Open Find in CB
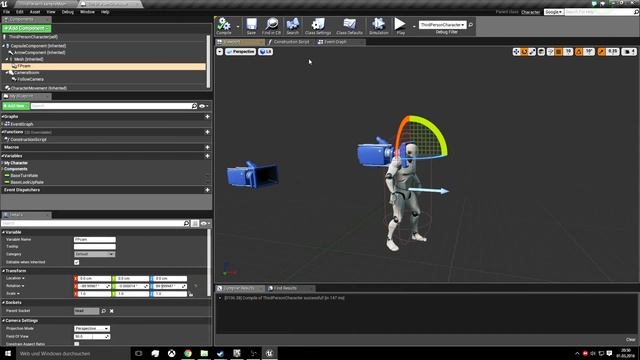Image resolution: width=640 pixels, height=360 pixels. point(271,26)
